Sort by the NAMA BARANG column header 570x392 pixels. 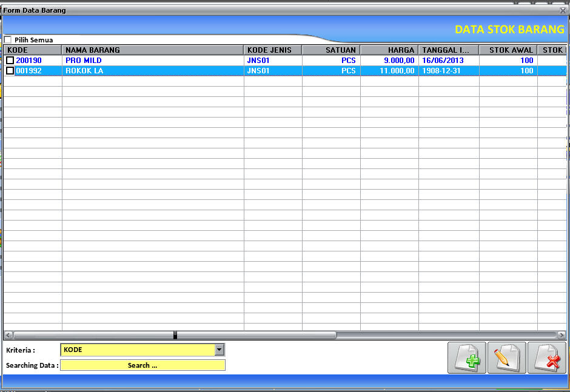click(x=153, y=50)
